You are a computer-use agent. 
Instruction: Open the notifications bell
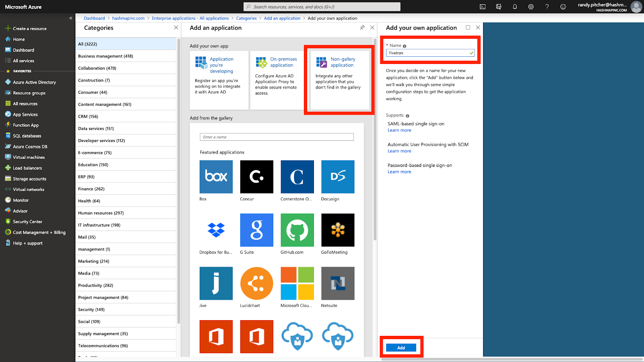pyautogui.click(x=515, y=7)
